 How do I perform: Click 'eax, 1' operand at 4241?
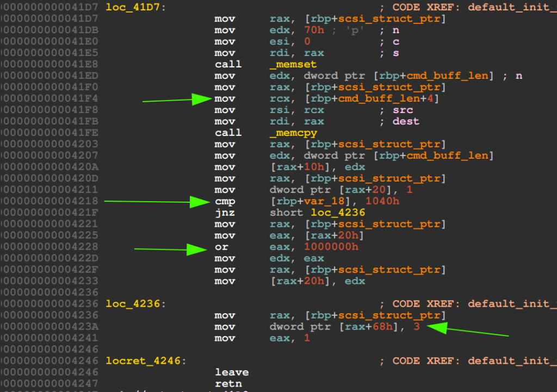point(289,338)
